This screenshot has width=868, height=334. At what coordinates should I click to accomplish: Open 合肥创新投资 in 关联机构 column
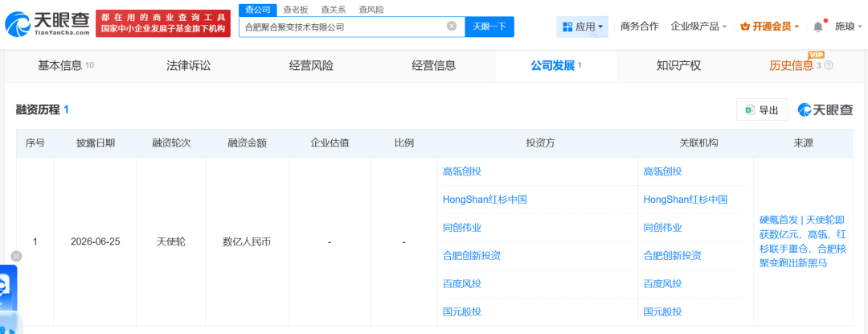(673, 256)
